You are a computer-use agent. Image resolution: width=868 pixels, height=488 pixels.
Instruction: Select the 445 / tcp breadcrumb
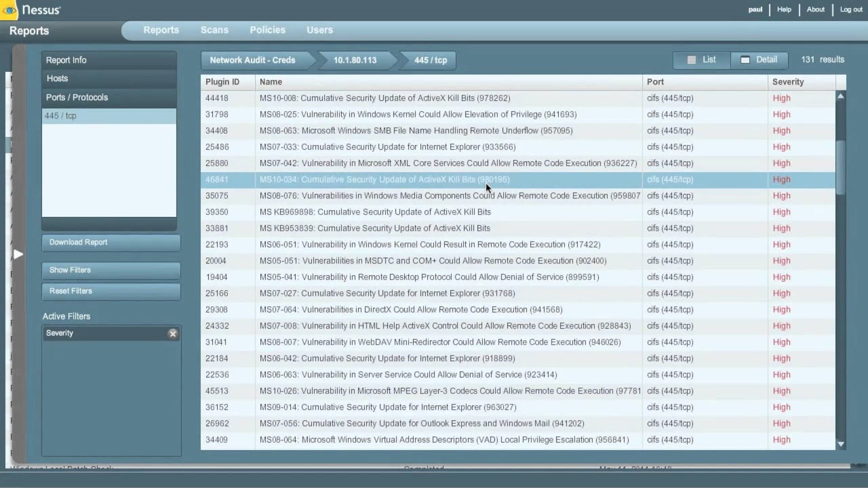click(430, 60)
